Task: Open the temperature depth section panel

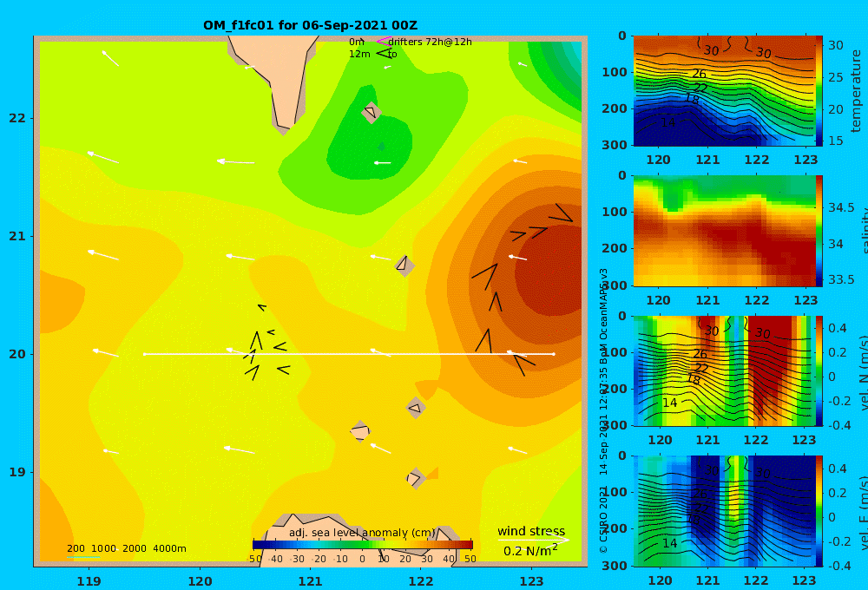Action: coord(724,91)
